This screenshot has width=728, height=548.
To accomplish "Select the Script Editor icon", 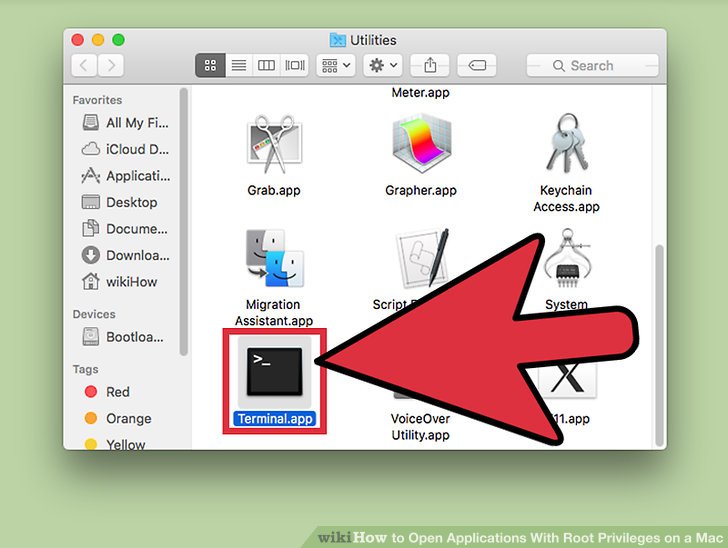I will tap(422, 258).
